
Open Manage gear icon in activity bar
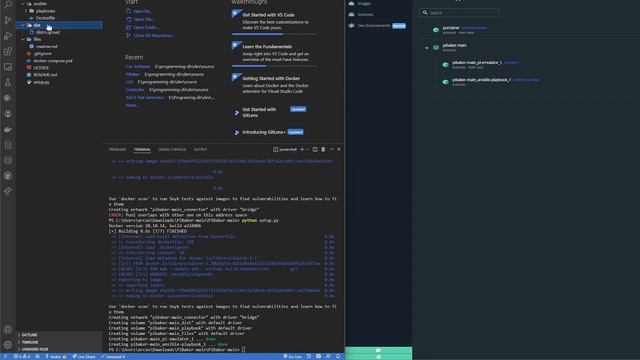point(8,345)
